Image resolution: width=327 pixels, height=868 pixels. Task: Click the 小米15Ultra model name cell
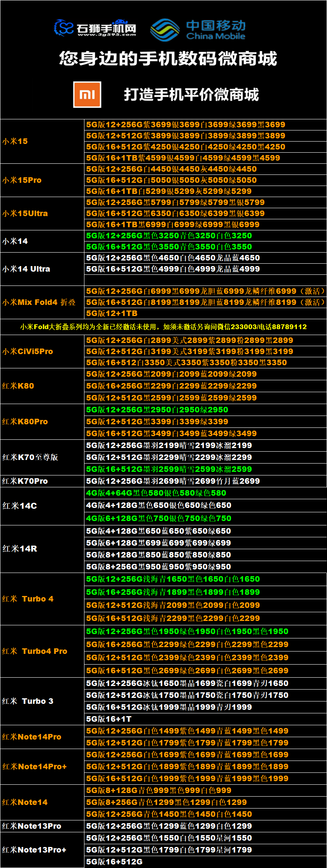pos(42,213)
